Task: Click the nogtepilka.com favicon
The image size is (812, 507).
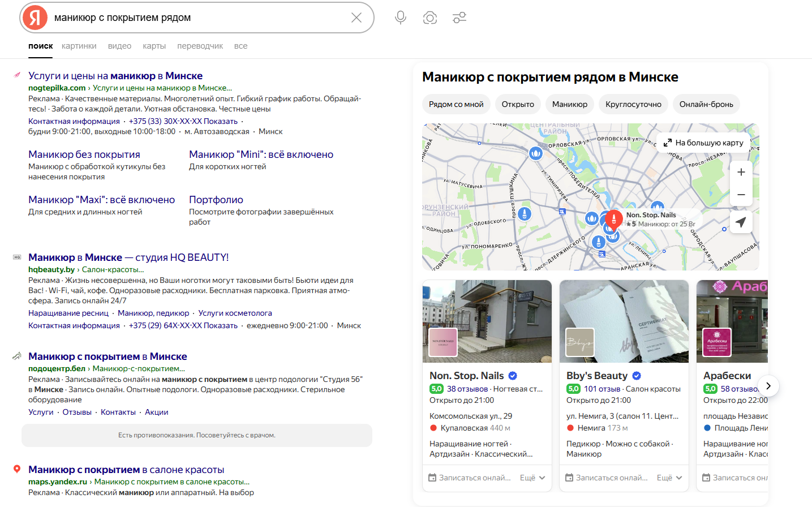Action: click(x=17, y=75)
